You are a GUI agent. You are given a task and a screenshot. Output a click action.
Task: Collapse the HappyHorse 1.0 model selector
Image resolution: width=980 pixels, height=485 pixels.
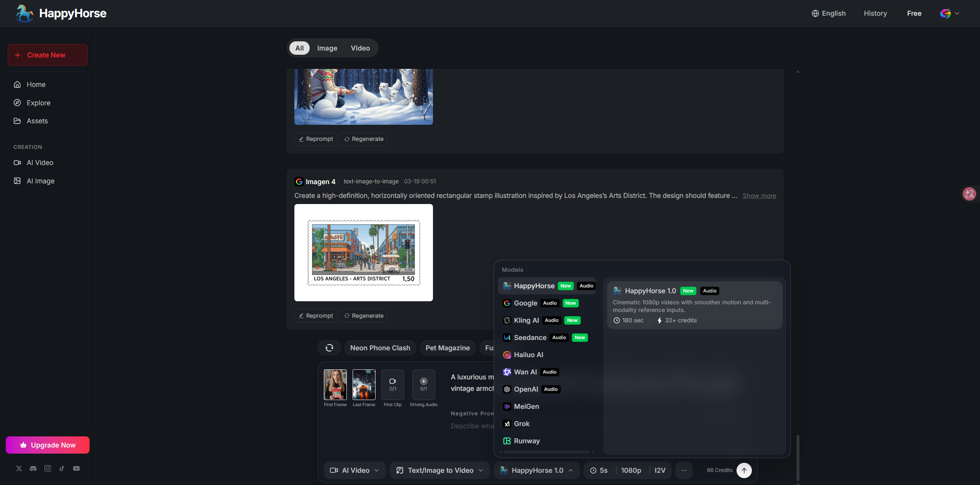coord(537,470)
